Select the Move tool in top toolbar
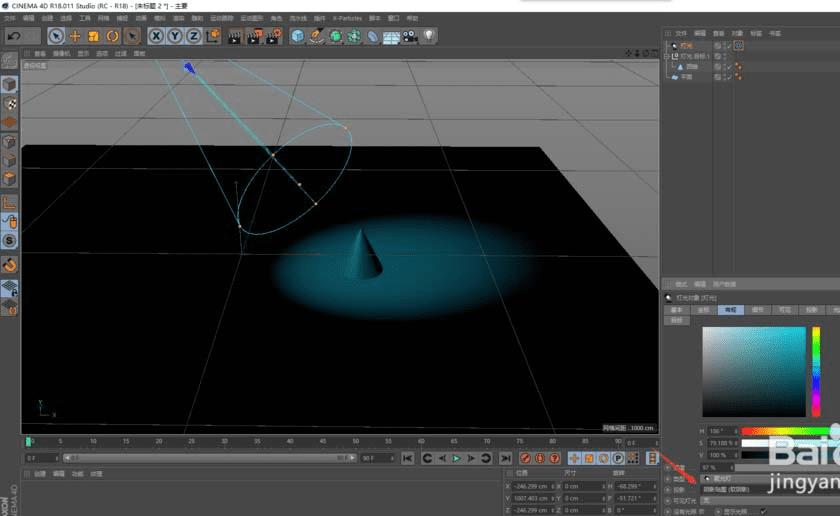The height and width of the screenshot is (516, 840). pyautogui.click(x=75, y=36)
